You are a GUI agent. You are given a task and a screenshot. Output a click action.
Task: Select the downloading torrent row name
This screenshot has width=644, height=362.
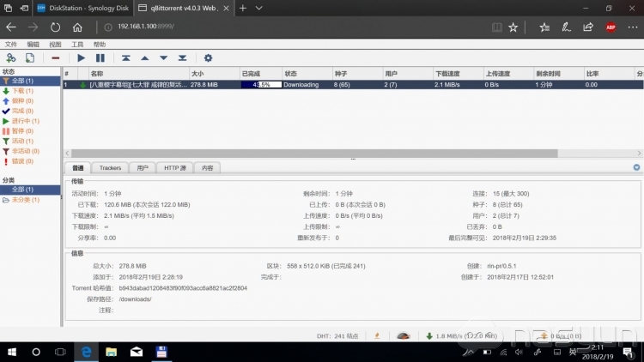click(x=138, y=85)
